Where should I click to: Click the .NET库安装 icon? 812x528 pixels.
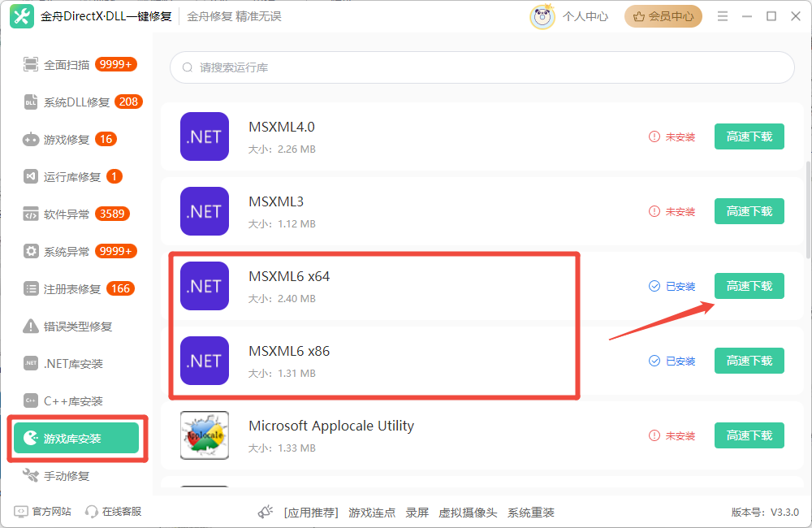[31, 363]
